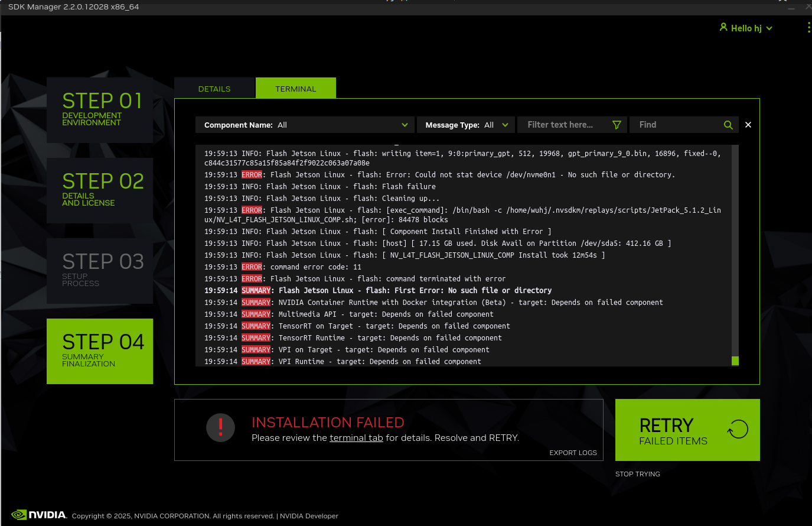812x526 pixels.
Task: Open STEP 03 Setup Process
Action: pos(100,271)
